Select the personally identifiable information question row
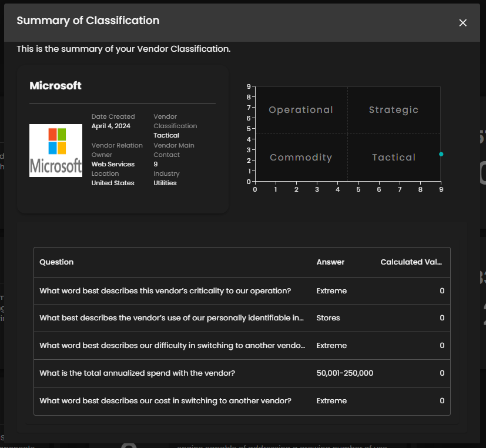 [172, 318]
